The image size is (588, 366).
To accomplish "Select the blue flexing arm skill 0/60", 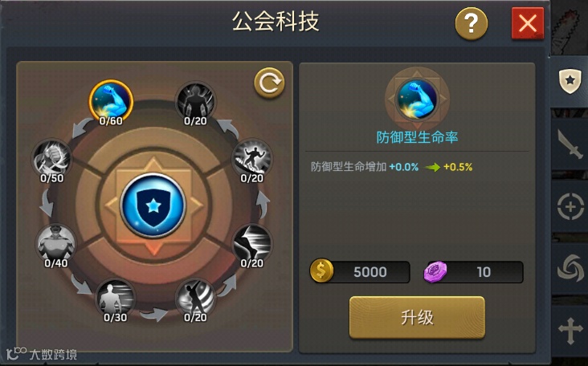I will (111, 101).
